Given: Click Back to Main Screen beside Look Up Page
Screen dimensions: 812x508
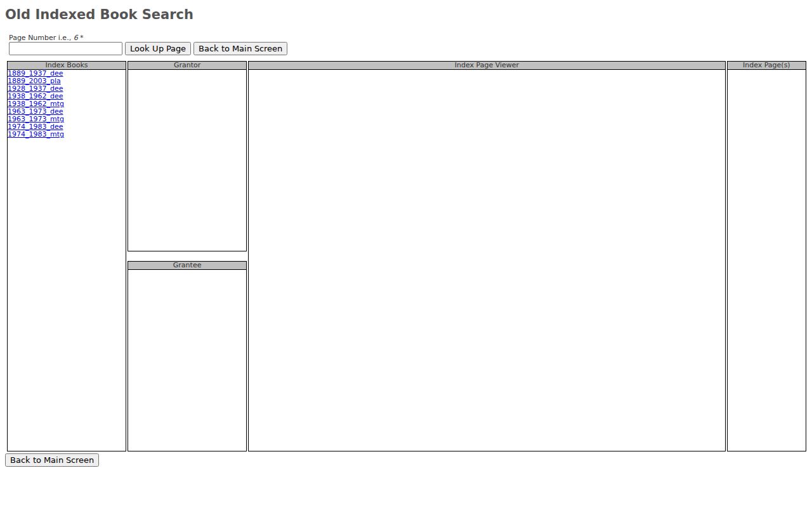Looking at the screenshot, I should (240, 48).
